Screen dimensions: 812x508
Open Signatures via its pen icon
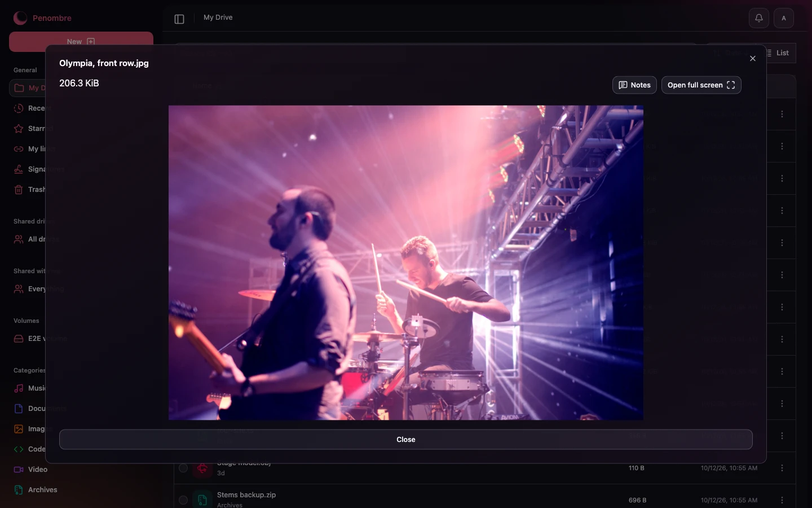click(x=19, y=169)
